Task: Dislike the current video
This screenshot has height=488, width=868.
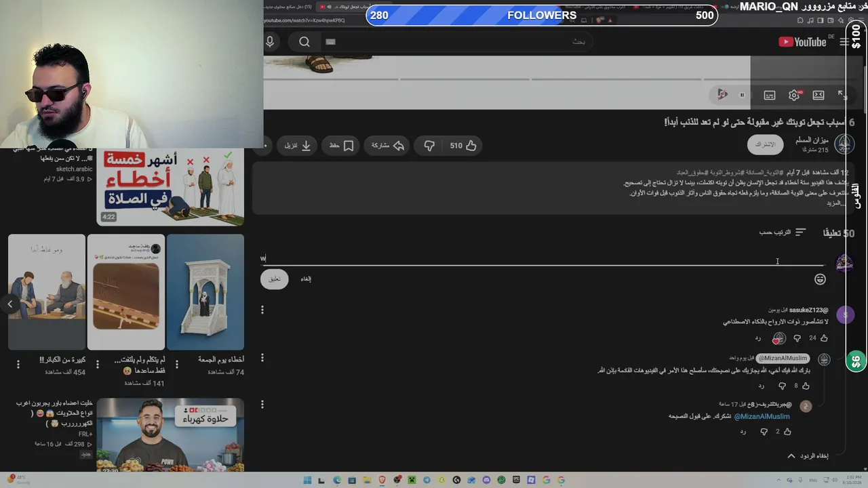Action: click(x=429, y=146)
